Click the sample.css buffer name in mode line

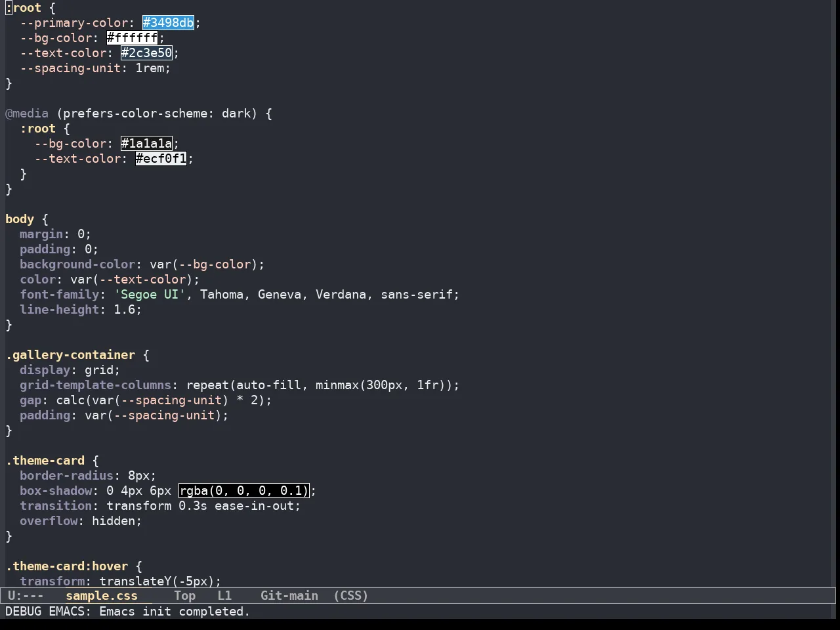tap(102, 596)
